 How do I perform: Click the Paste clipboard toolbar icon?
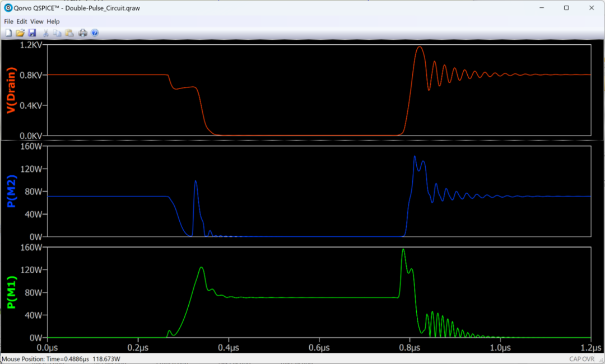click(x=69, y=33)
